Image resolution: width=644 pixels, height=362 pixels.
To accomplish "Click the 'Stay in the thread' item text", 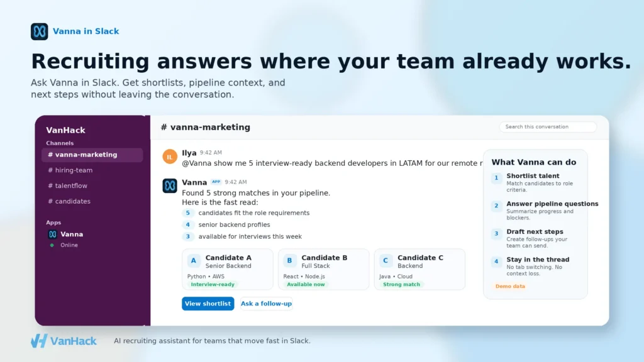I will 538,260.
